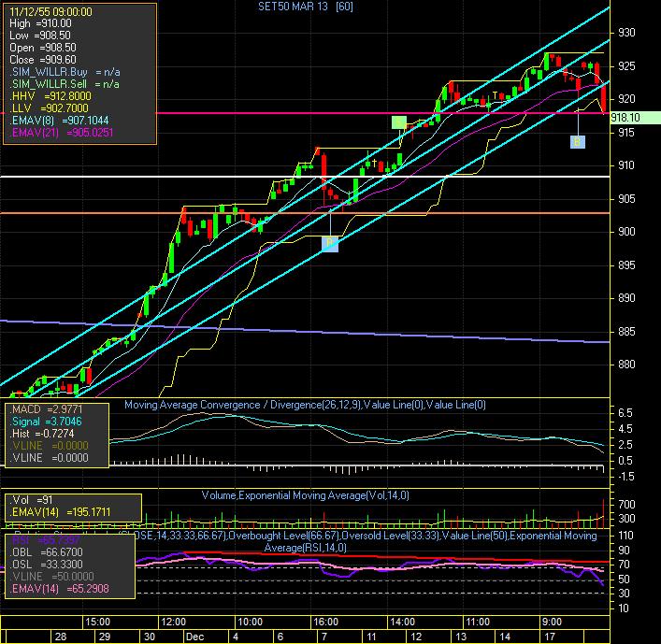This screenshot has width=661, height=644.
Task: Click the .Signal =3.7046 value
Action: click(47, 422)
